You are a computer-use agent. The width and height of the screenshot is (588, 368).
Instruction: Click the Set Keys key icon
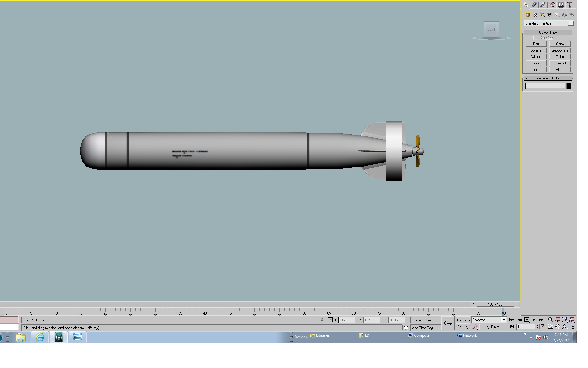448,323
